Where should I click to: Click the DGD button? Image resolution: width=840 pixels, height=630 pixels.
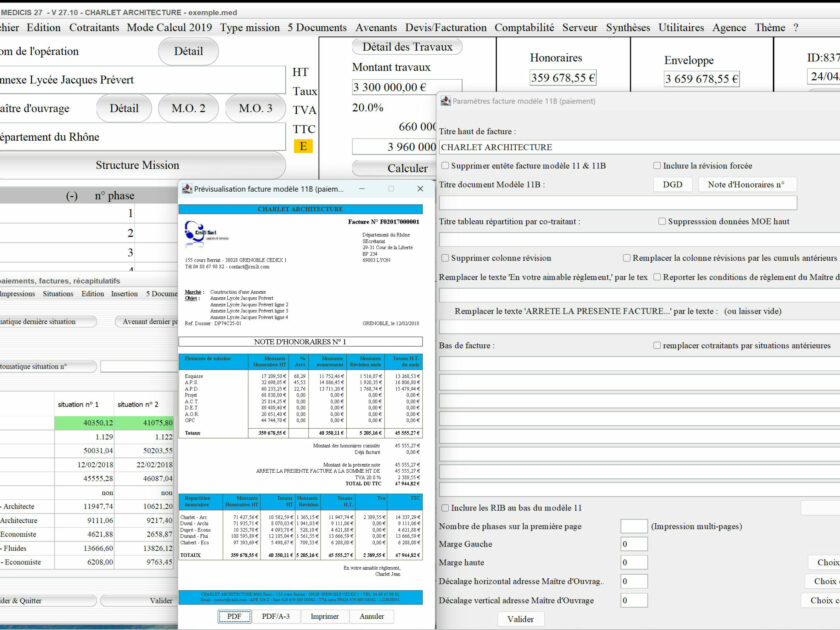click(673, 184)
